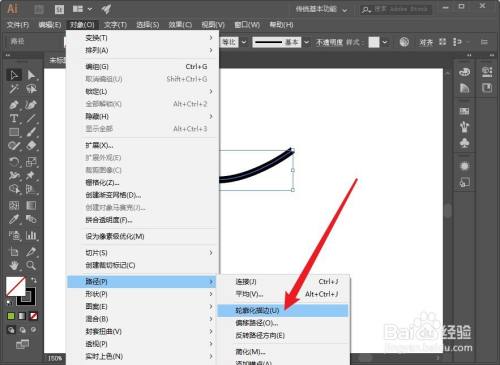
Task: Select the Blend tool
Action: (31, 219)
